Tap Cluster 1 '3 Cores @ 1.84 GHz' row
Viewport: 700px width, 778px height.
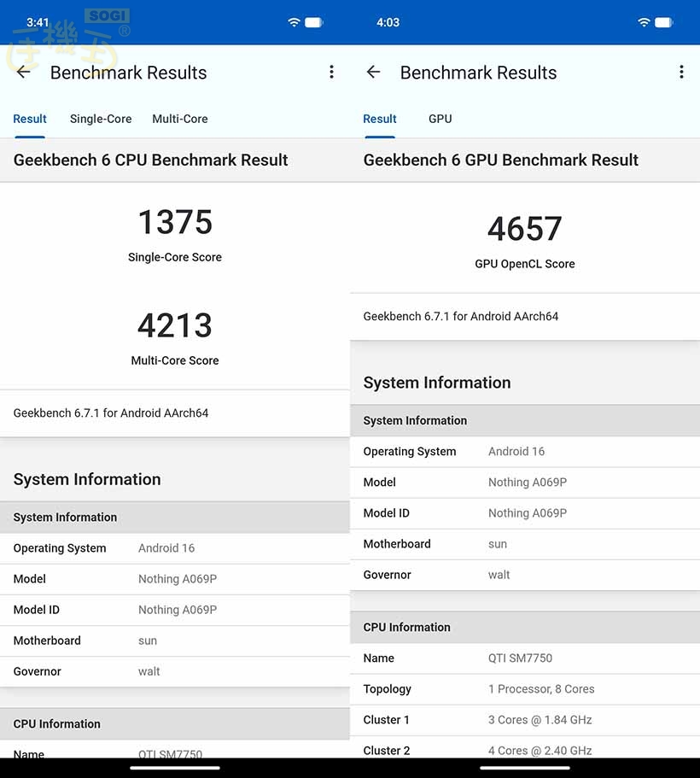point(525,719)
